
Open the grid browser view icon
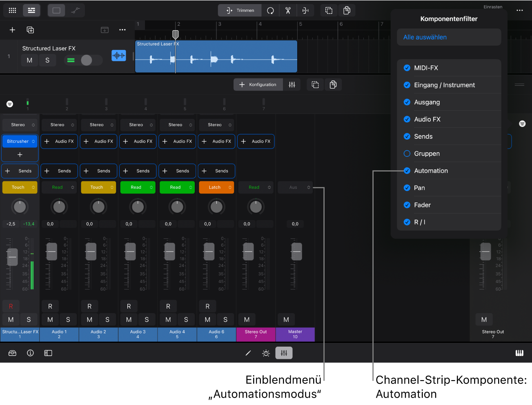pos(13,11)
